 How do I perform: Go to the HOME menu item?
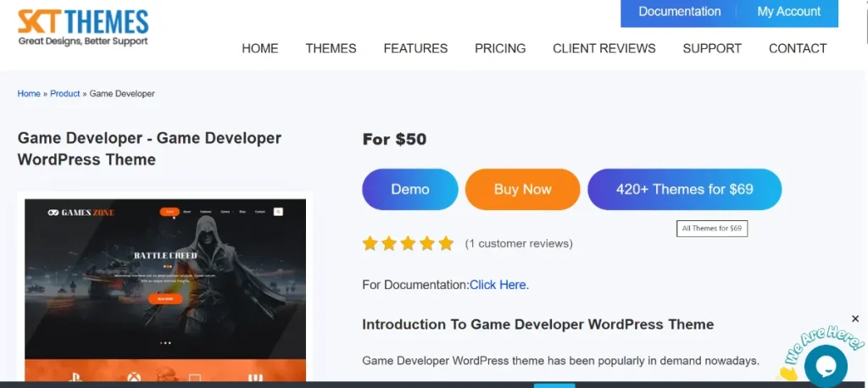260,48
